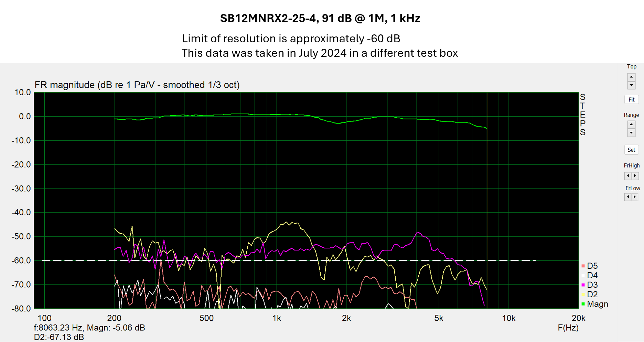Click the green Magn legend marker
The width and height of the screenshot is (644, 342).
tap(583, 304)
